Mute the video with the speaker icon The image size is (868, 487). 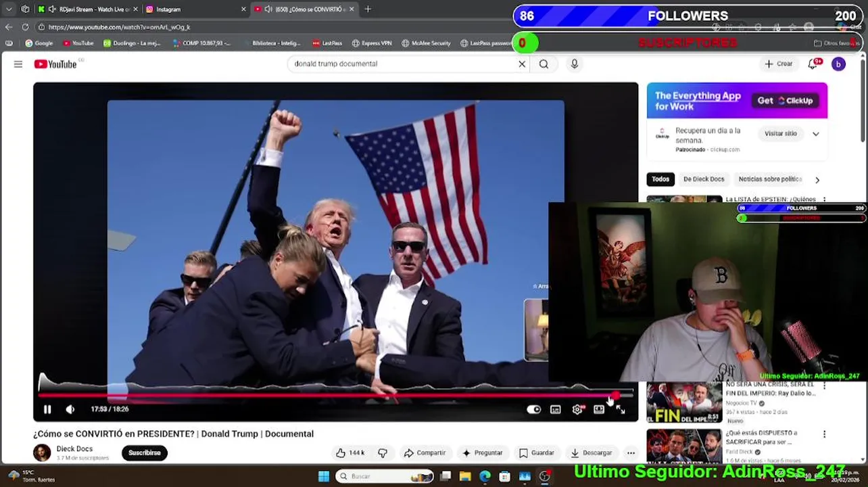pyautogui.click(x=70, y=409)
